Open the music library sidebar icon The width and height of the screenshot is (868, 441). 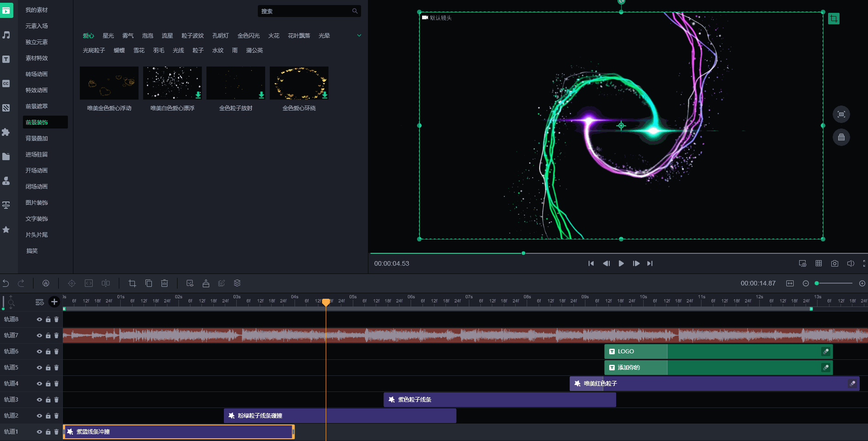6,35
